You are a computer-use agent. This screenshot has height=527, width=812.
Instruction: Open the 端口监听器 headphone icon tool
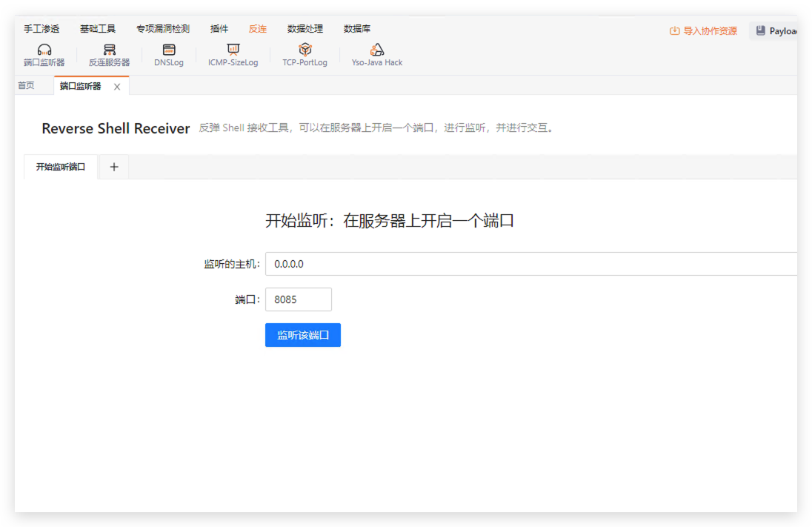44,50
